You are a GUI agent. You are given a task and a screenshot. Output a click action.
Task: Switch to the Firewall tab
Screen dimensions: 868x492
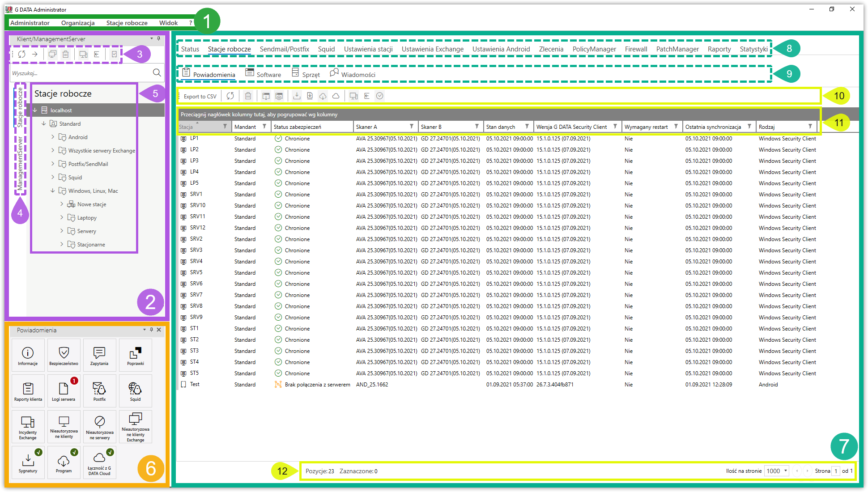pos(636,49)
